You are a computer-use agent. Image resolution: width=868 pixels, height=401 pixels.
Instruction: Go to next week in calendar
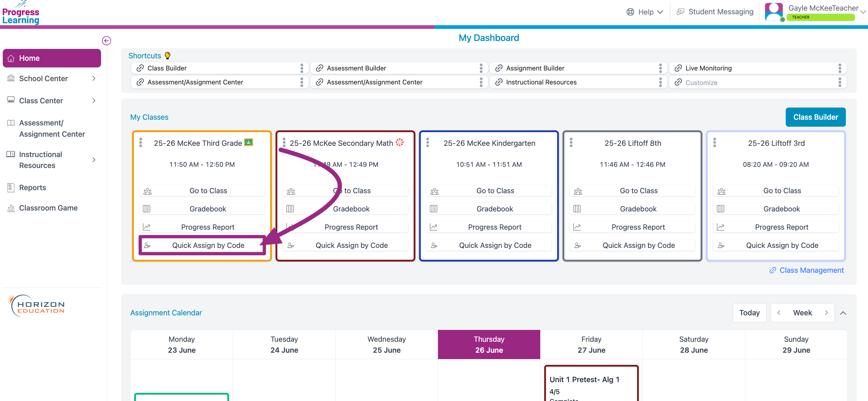826,313
